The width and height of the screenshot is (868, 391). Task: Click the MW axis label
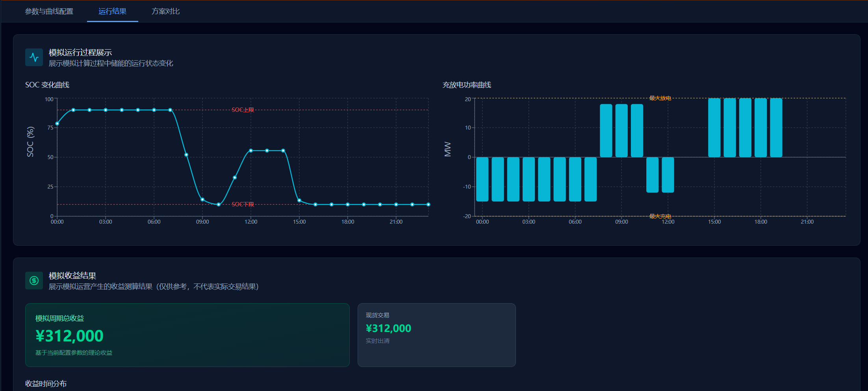click(x=448, y=149)
